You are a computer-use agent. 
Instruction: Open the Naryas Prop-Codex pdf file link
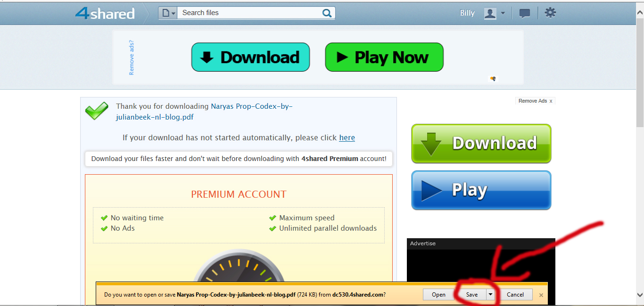(x=204, y=112)
